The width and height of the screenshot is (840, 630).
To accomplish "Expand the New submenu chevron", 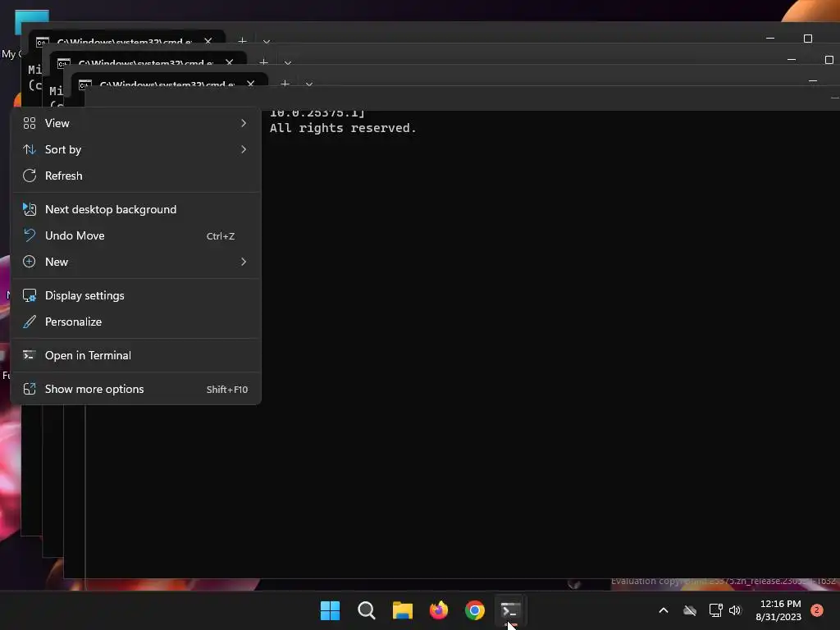I will [244, 262].
